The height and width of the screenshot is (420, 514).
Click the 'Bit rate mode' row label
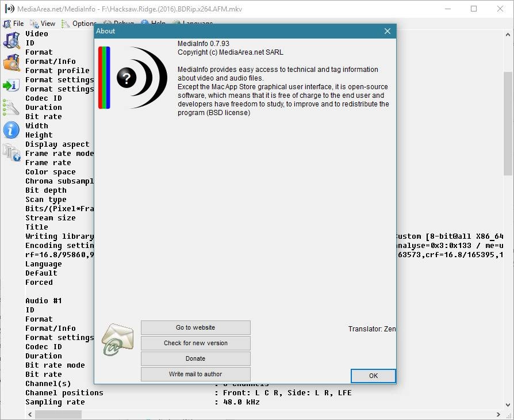[55, 365]
